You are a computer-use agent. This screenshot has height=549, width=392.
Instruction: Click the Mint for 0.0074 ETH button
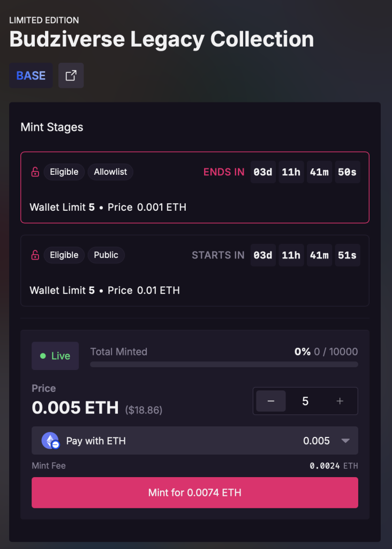coord(195,493)
